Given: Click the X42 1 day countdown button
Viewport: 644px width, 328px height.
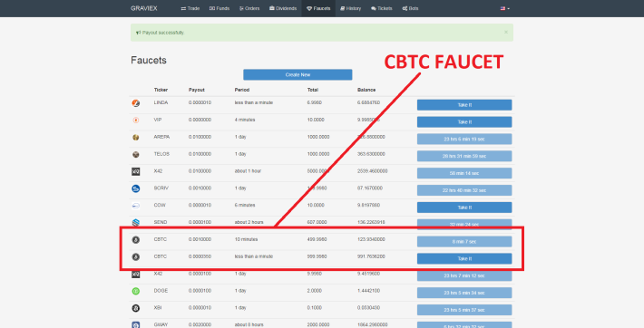Looking at the screenshot, I should click(x=464, y=275).
